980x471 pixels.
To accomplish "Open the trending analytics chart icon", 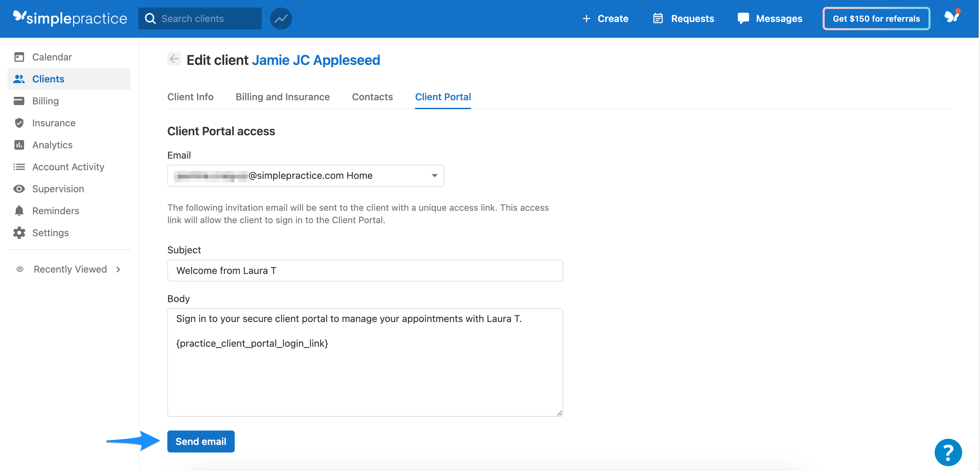I will coord(281,19).
